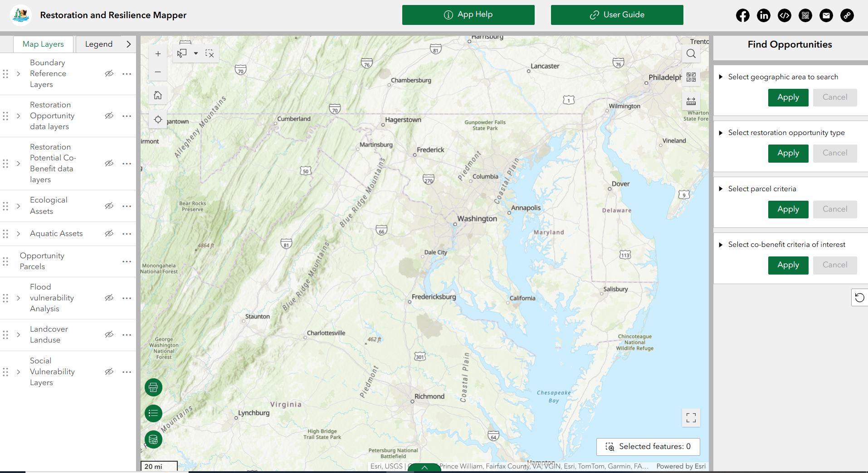Open options menu for Opportunity Parcels layer
This screenshot has height=473, width=868.
tap(127, 261)
